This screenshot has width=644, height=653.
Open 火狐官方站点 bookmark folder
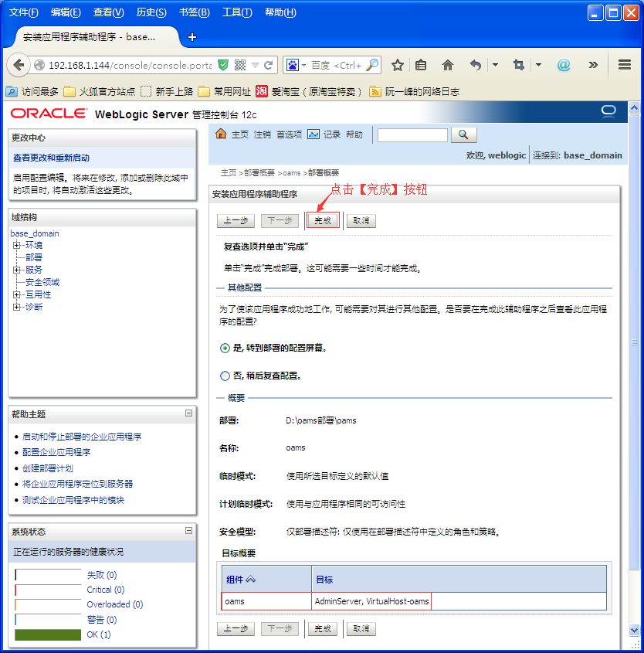100,92
